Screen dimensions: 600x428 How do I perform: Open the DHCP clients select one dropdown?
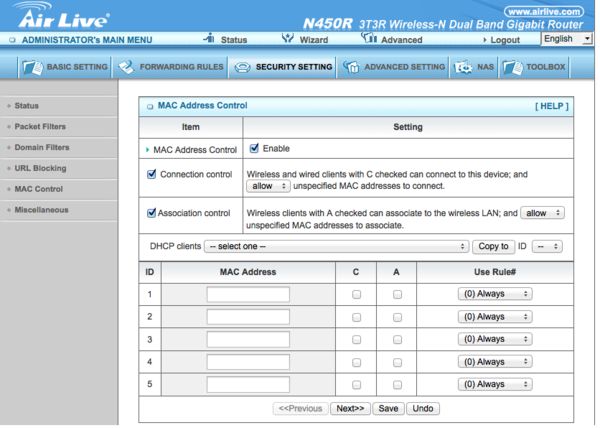pos(336,246)
